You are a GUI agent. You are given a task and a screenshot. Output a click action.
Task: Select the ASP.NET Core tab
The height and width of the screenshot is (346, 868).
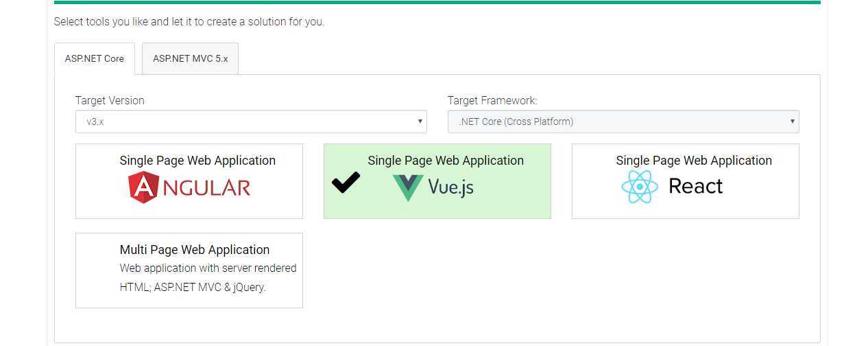point(95,58)
